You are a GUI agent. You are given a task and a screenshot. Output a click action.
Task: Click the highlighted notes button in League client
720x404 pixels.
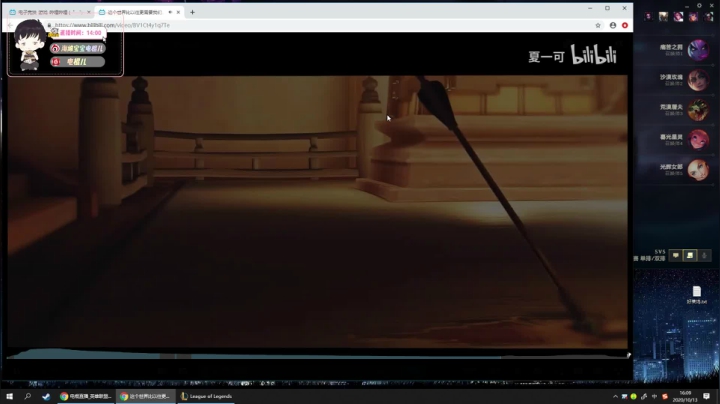click(x=690, y=256)
